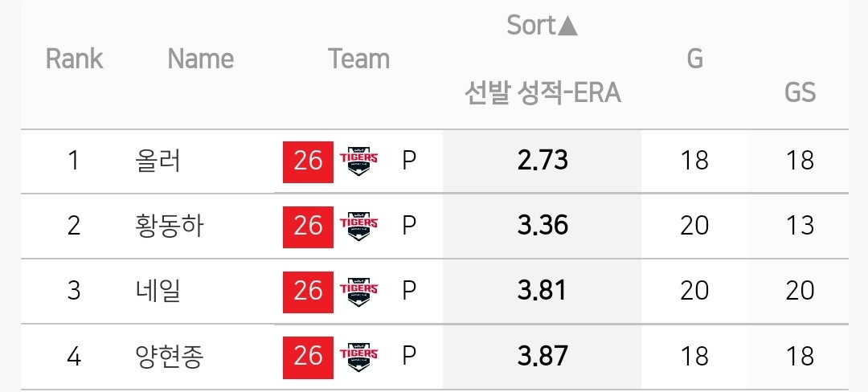The image size is (868, 392).
Task: Select the 2.73 ERA cell
Action: click(542, 161)
